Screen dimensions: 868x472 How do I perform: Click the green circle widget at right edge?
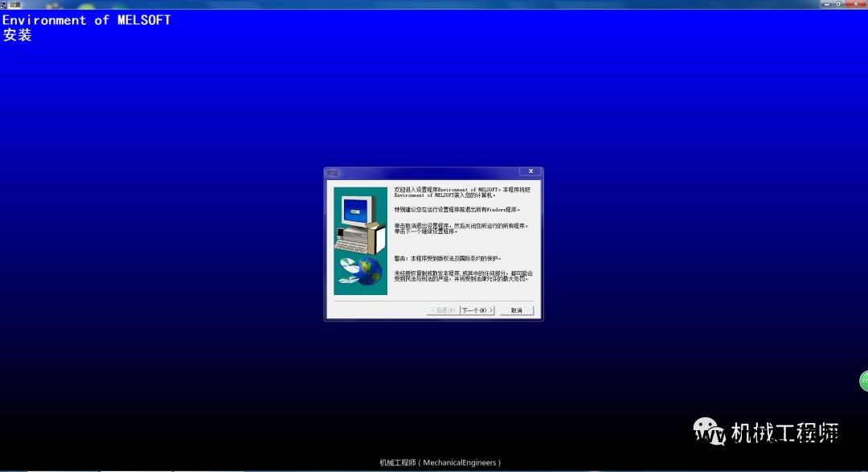(863, 381)
